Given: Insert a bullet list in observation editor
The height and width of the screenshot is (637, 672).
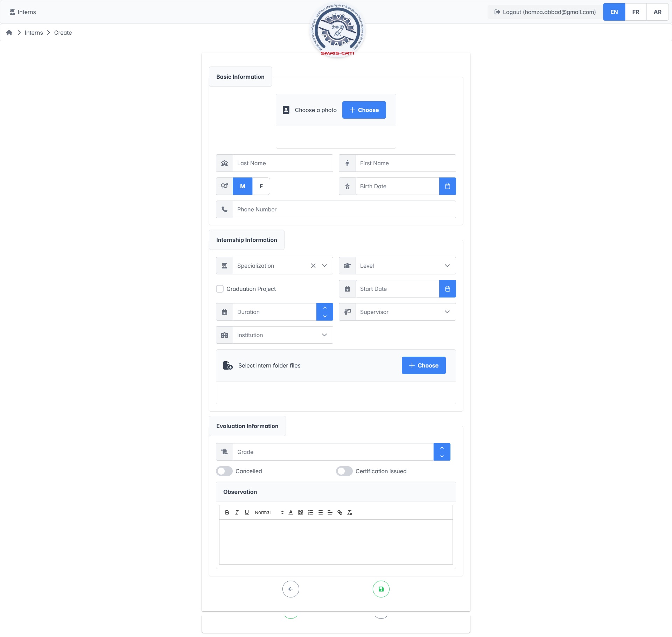Looking at the screenshot, I should (320, 512).
